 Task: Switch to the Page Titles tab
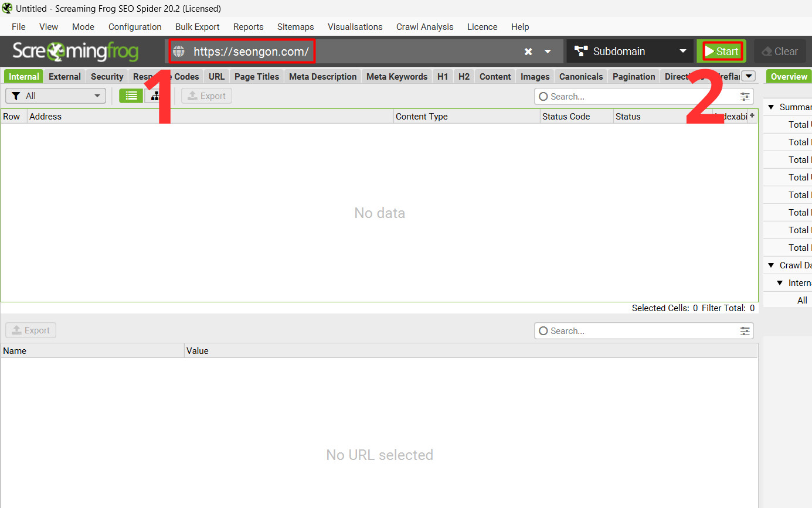(x=257, y=77)
